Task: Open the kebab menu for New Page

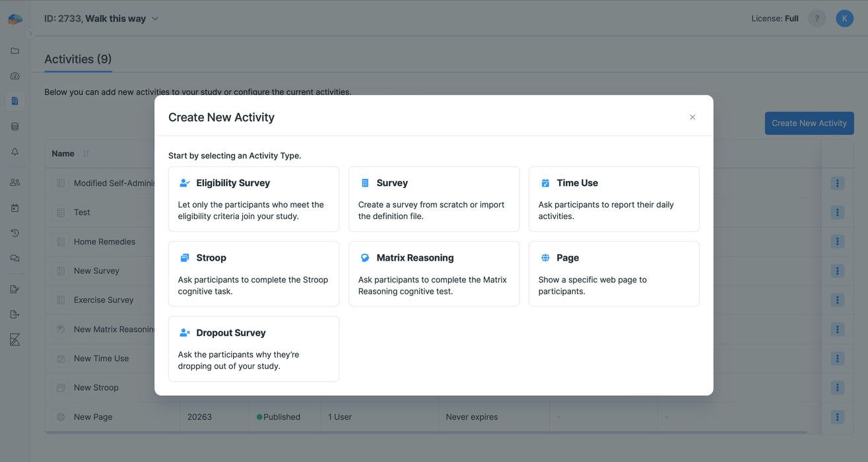Action: tap(837, 416)
